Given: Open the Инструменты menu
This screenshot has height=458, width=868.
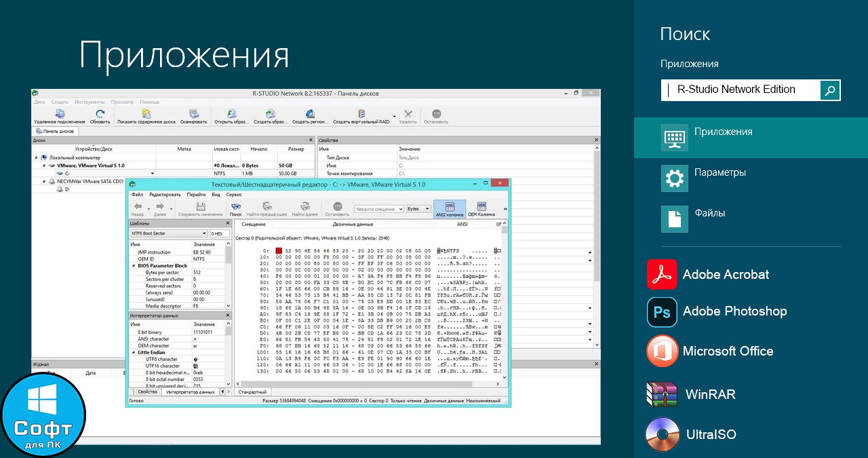Looking at the screenshot, I should (x=90, y=102).
